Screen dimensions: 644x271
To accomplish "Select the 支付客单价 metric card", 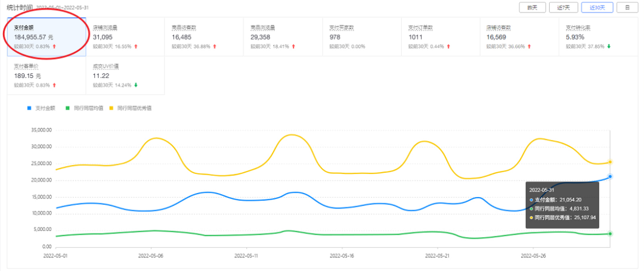I will [x=47, y=76].
